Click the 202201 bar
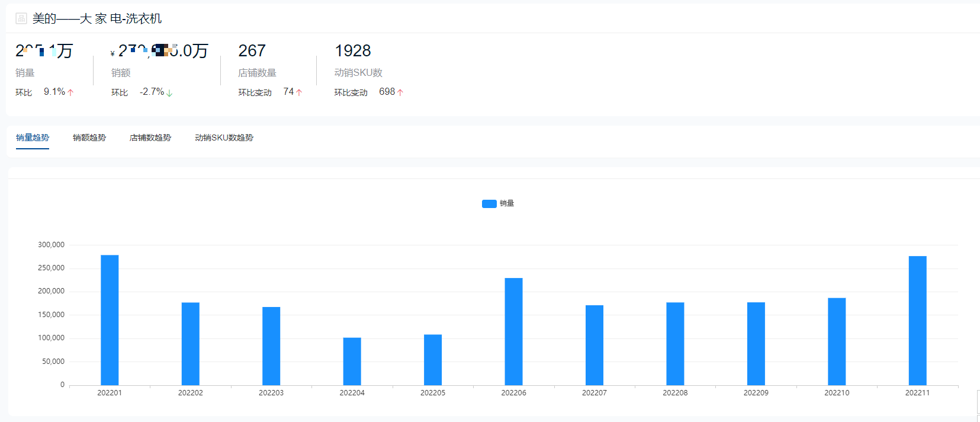 click(110, 320)
